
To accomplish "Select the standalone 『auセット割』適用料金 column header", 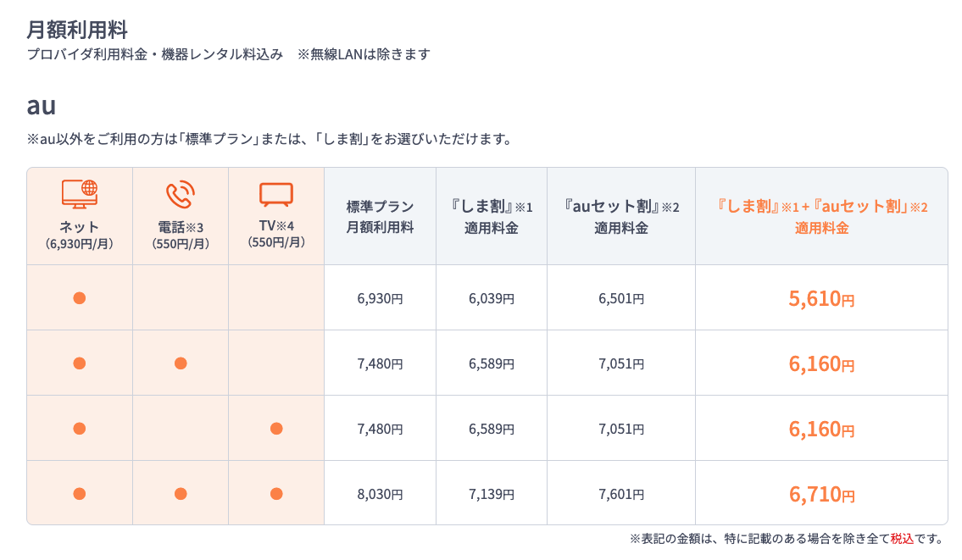I will [621, 217].
